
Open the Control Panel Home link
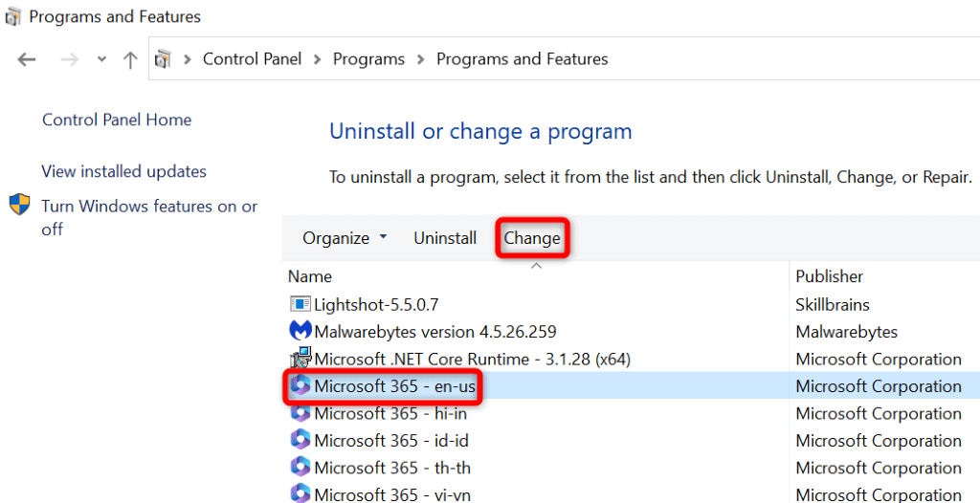117,120
